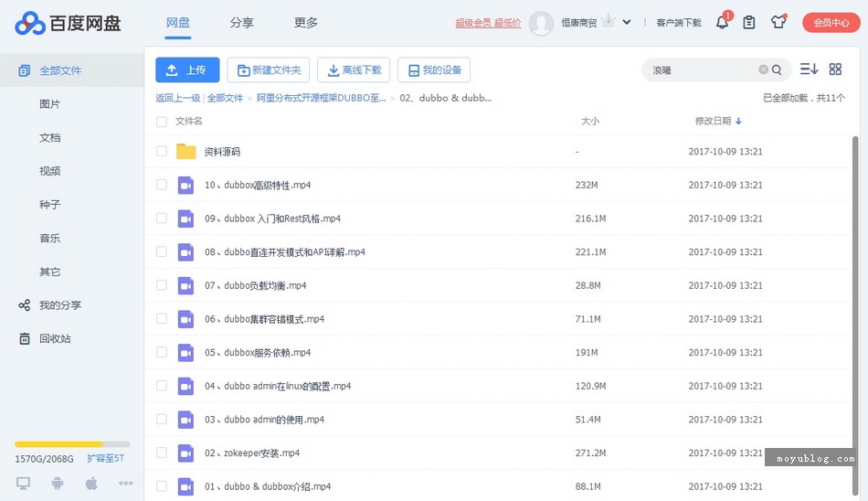Open the 更多 tab
The width and height of the screenshot is (868, 501).
(305, 23)
